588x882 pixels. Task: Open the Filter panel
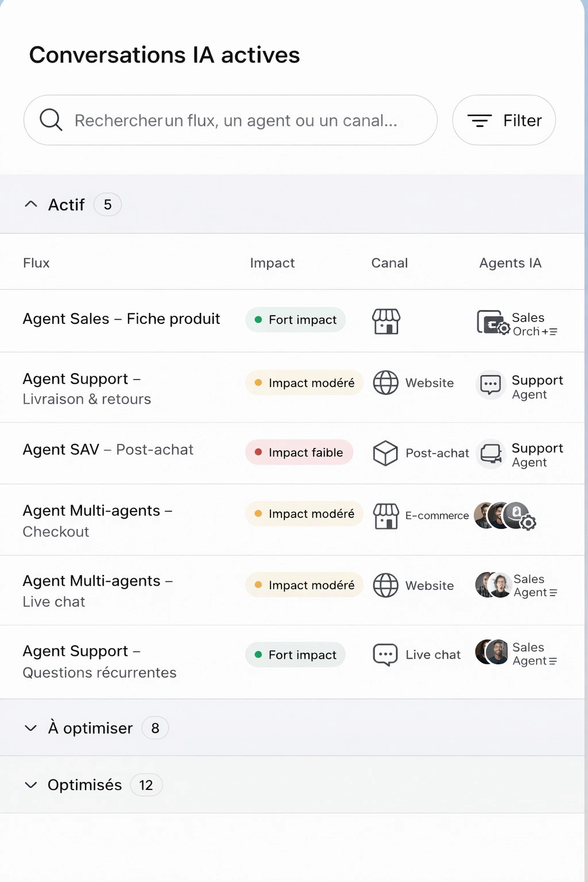coord(504,120)
